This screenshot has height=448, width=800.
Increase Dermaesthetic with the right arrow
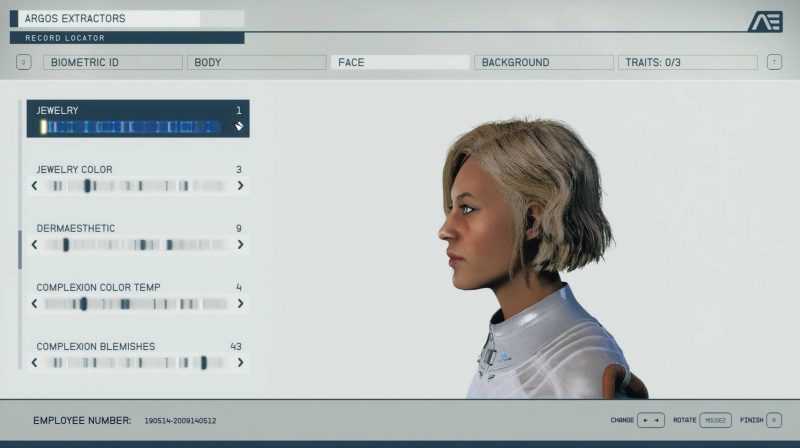(240, 245)
